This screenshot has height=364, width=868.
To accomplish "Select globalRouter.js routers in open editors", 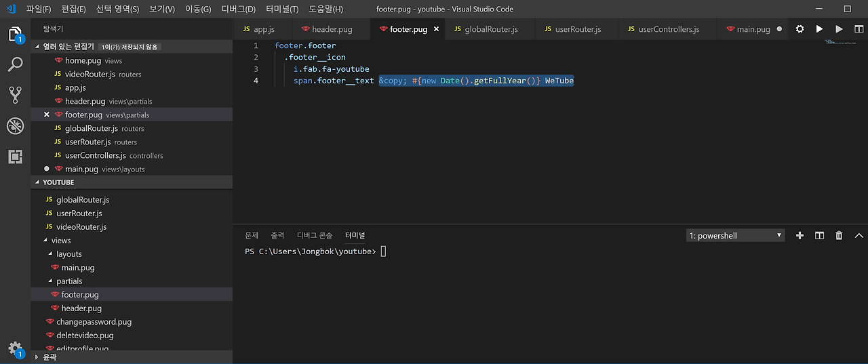I will [x=132, y=128].
